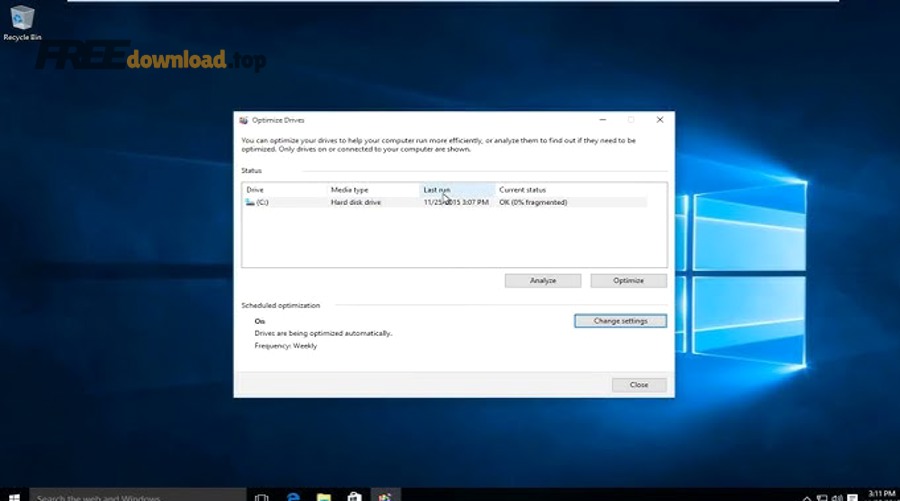Click Close at the dialog bottom
Image resolution: width=900 pixels, height=501 pixels.
(638, 385)
